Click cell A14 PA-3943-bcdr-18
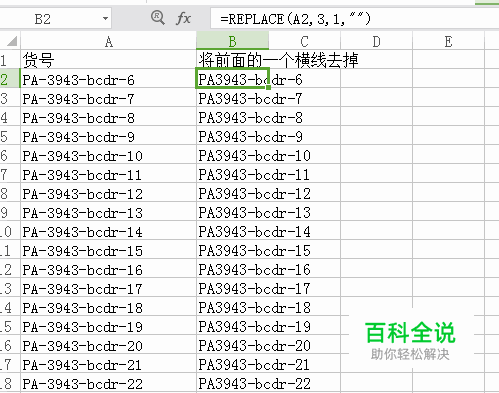 (x=108, y=307)
